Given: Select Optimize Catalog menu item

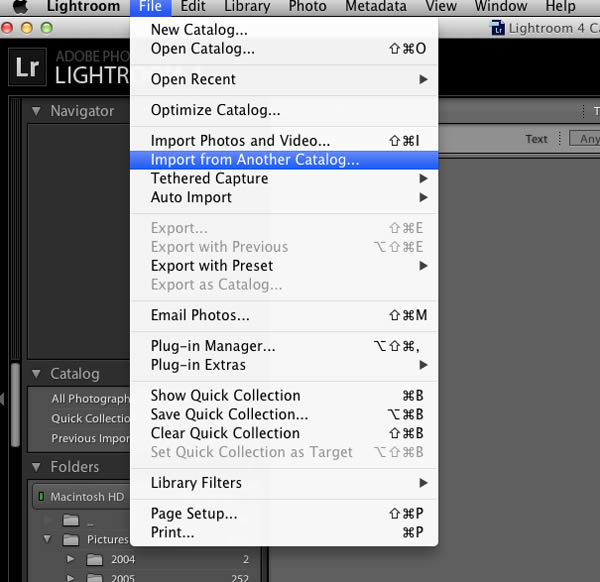Looking at the screenshot, I should pyautogui.click(x=284, y=110).
